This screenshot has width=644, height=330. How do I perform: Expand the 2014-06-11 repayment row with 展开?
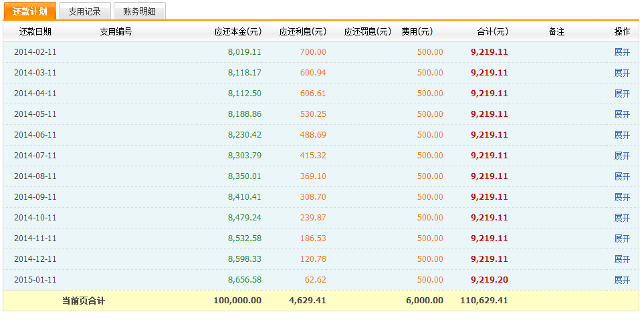click(622, 135)
